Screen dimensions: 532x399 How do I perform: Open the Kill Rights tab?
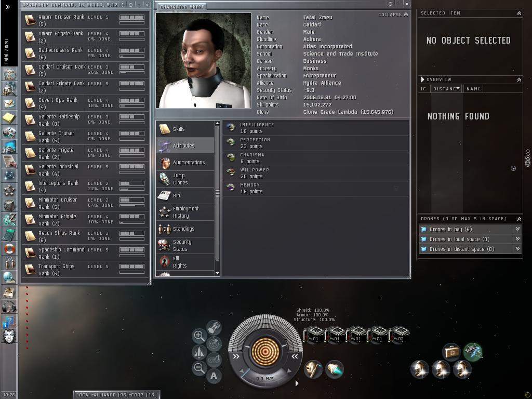tap(185, 262)
